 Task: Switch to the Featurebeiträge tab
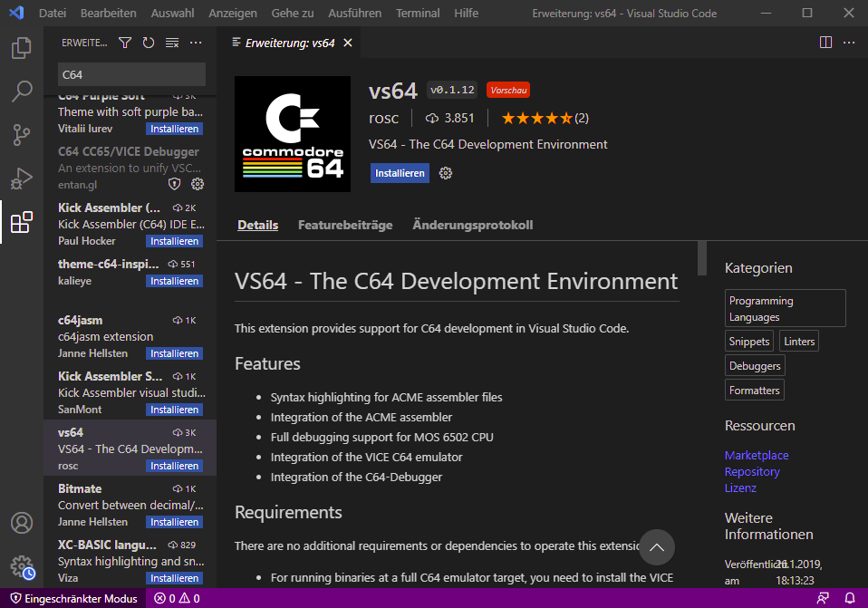[x=345, y=225]
